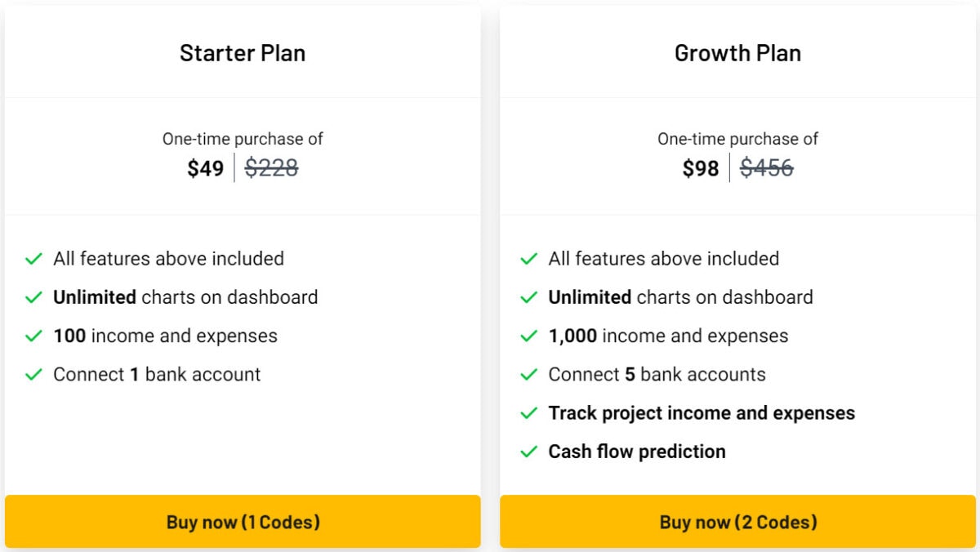Click the crossed-out $228 price
The image size is (980, 552).
(x=272, y=168)
